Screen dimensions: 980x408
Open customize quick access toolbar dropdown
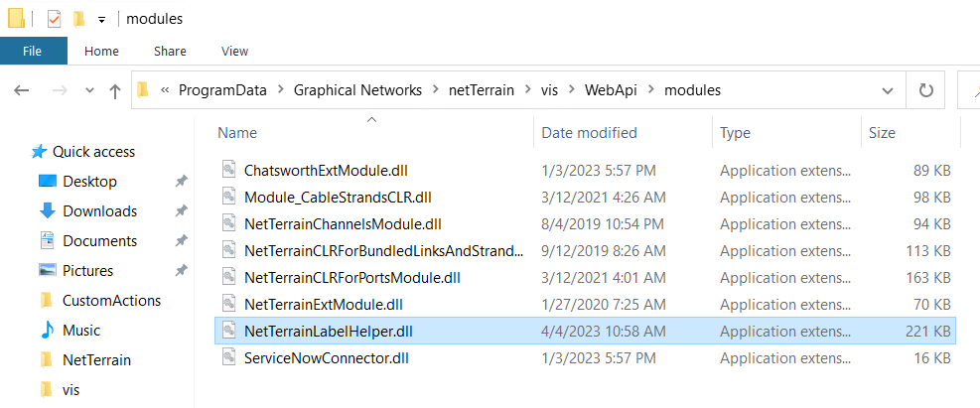[x=101, y=20]
